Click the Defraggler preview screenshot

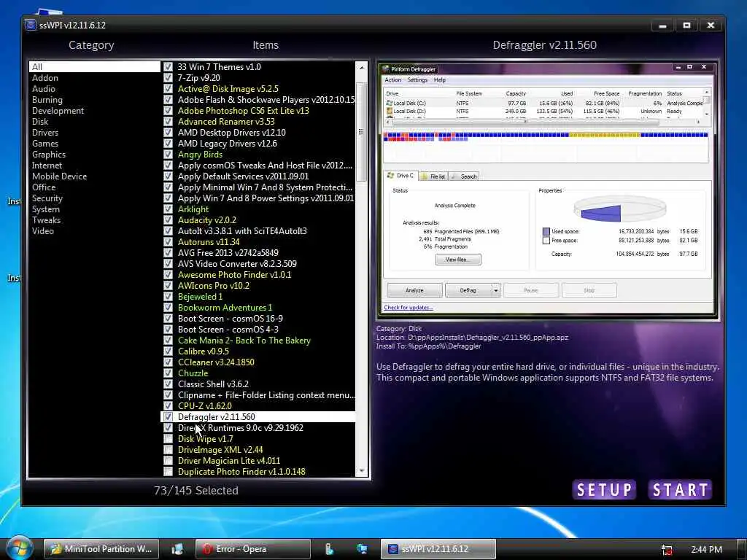(x=547, y=189)
